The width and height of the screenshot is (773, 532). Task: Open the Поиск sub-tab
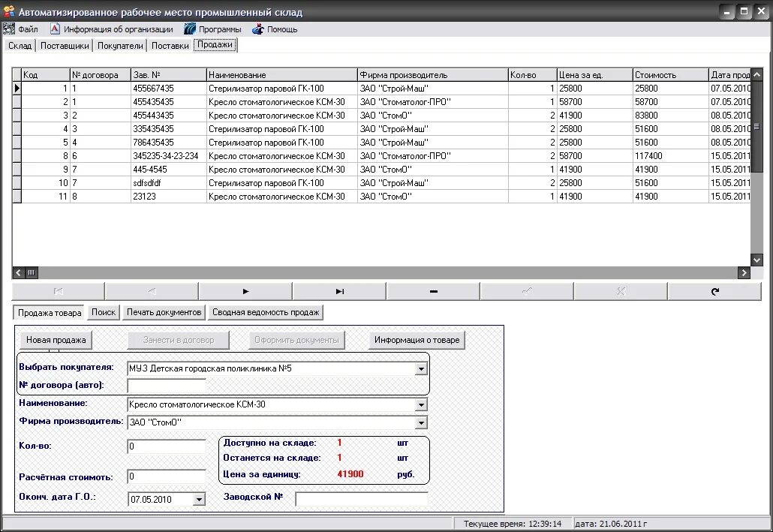(104, 312)
